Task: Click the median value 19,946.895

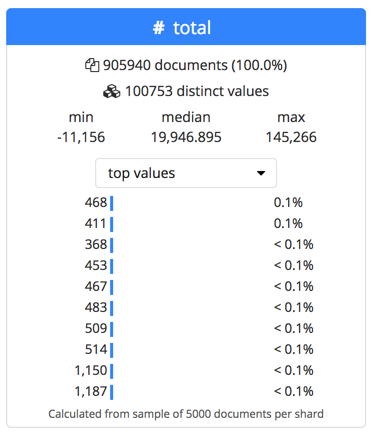Action: point(186,137)
